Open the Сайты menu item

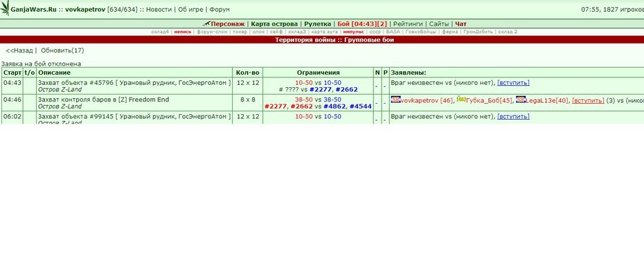click(x=439, y=24)
